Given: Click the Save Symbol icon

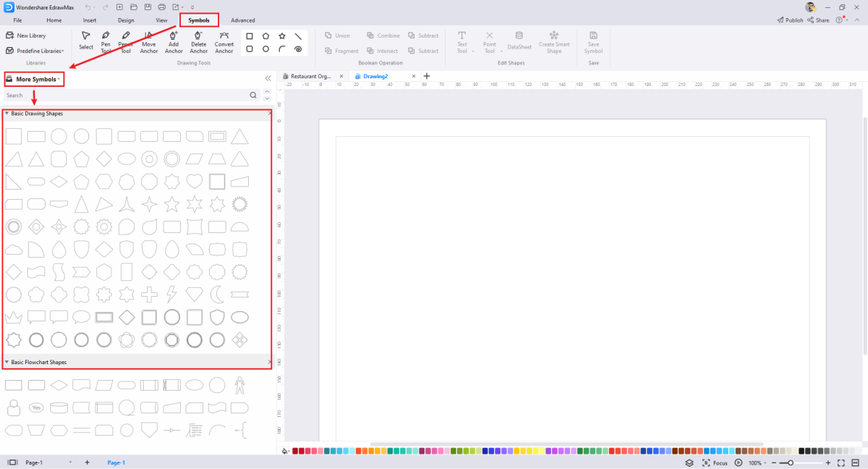Looking at the screenshot, I should click(x=593, y=42).
